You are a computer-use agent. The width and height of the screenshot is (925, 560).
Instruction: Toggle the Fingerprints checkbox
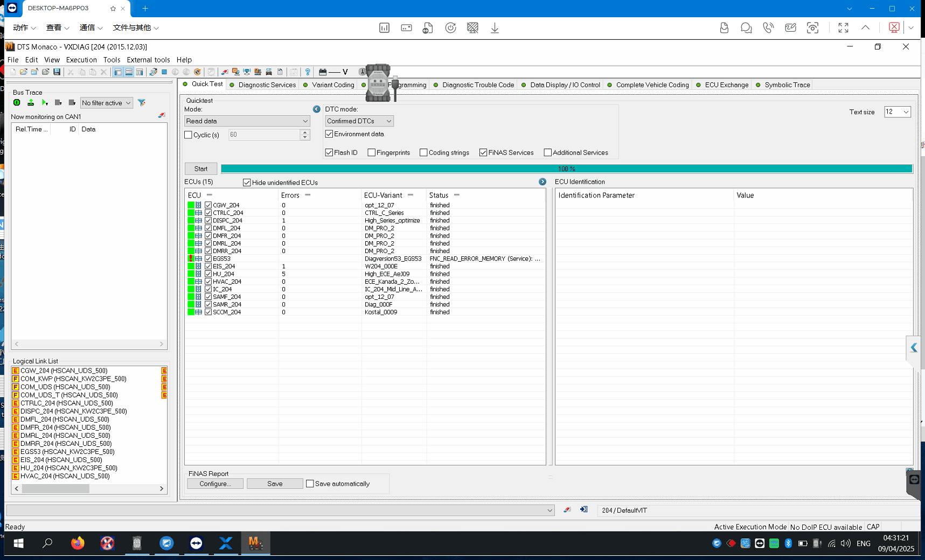point(372,153)
